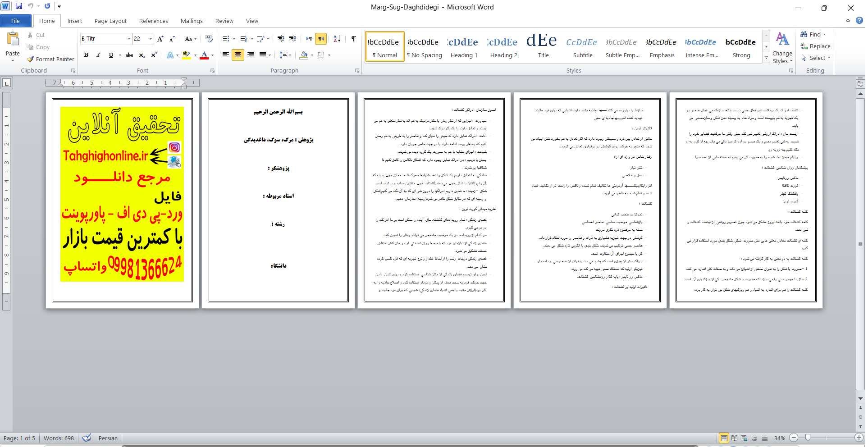Open the Font dialog launcher

coord(213,71)
